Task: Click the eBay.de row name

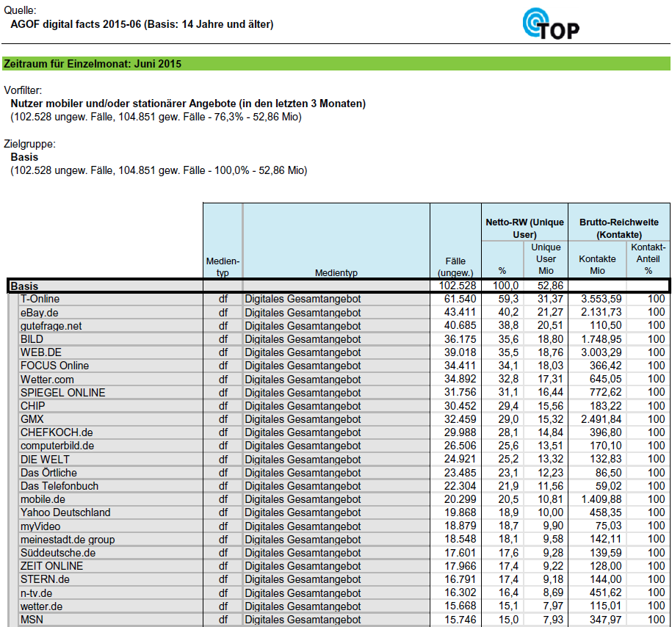Action: 40,313
